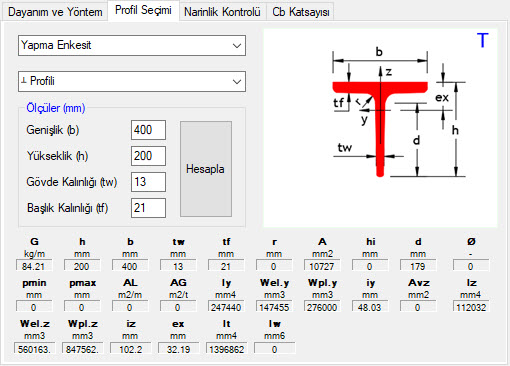Viewport: 510px width, 366px height.
Task: Select the hi result field
Action: (370, 266)
